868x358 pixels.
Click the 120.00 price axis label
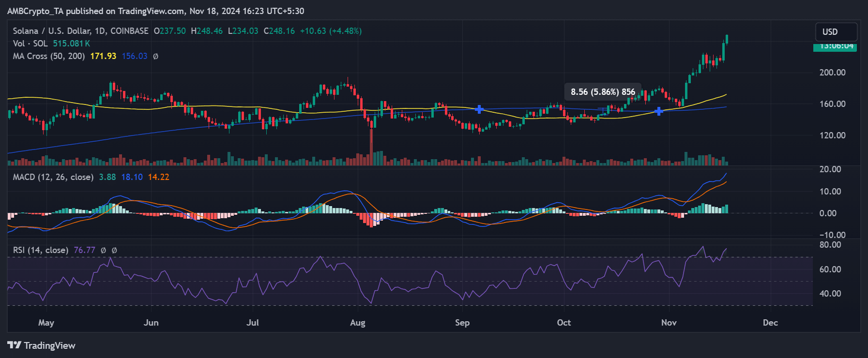[x=833, y=135]
